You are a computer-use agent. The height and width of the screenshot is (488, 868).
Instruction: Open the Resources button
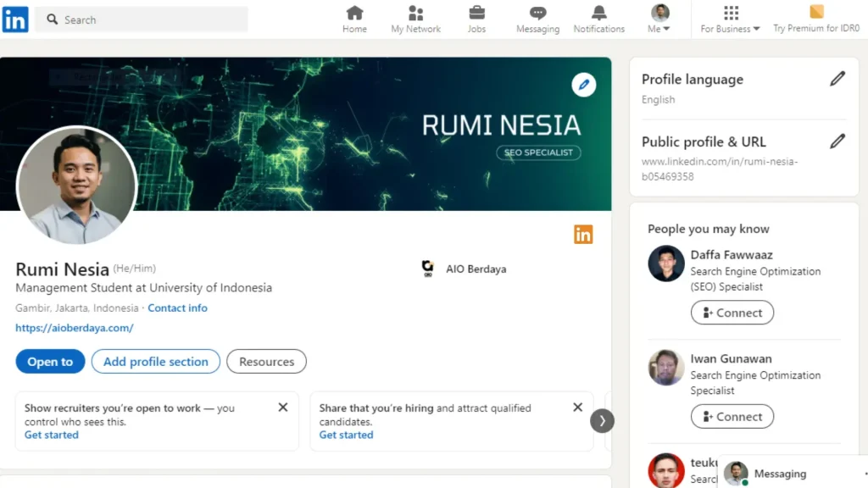[266, 361]
